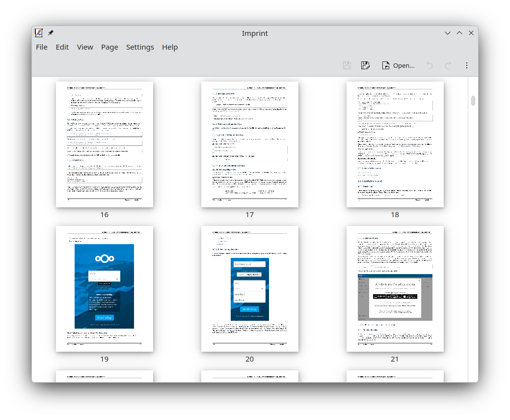
Task: Click the page label "16"
Action: [x=105, y=215]
